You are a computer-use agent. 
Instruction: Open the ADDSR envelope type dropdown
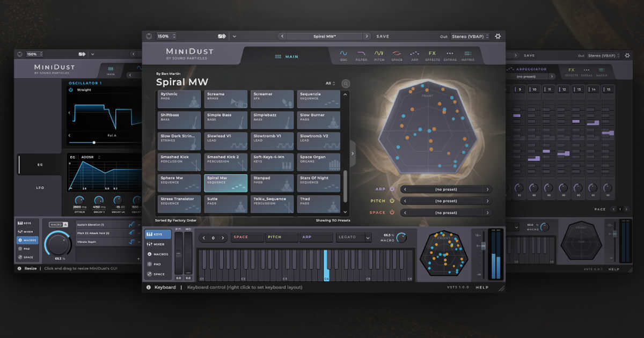(91, 157)
